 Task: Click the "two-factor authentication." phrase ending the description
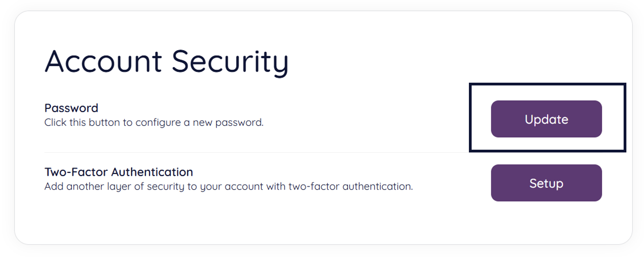[351, 187]
